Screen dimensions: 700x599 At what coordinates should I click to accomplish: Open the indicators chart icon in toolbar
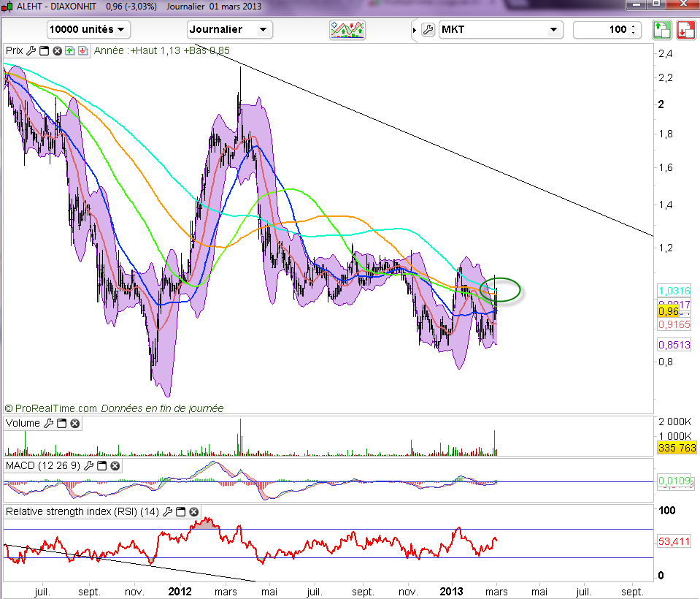click(347, 30)
